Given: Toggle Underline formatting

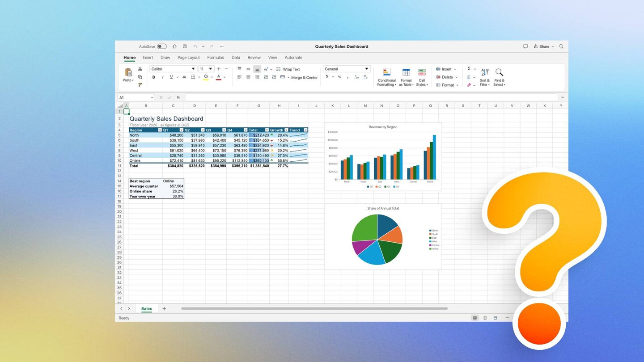Looking at the screenshot, I should coord(171,77).
